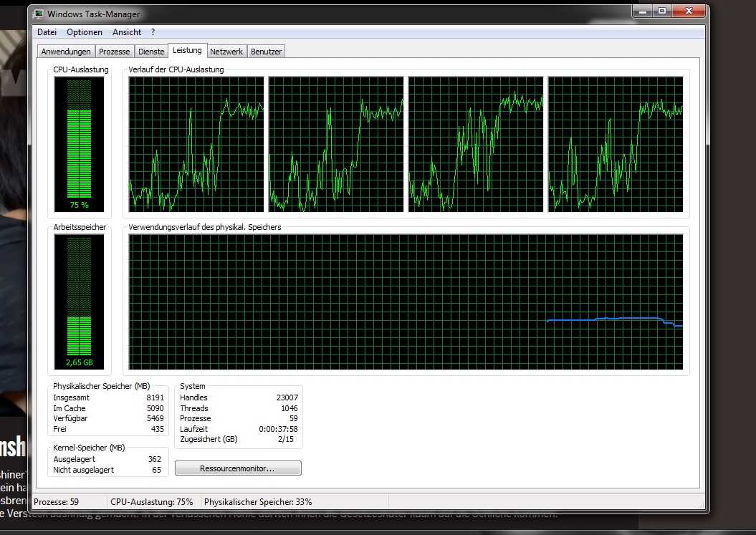Screen dimensions: 756x535
Task: Switch to the Benutzer tab
Action: (x=266, y=52)
